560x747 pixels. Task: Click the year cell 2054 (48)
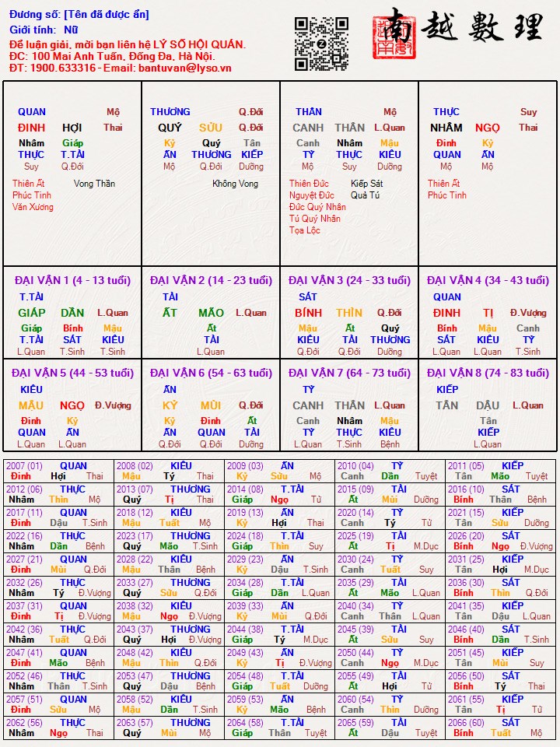coord(279,682)
